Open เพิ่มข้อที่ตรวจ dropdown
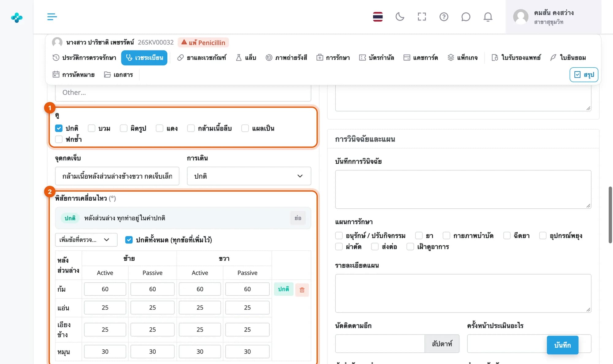The image size is (613, 364). 86,240
